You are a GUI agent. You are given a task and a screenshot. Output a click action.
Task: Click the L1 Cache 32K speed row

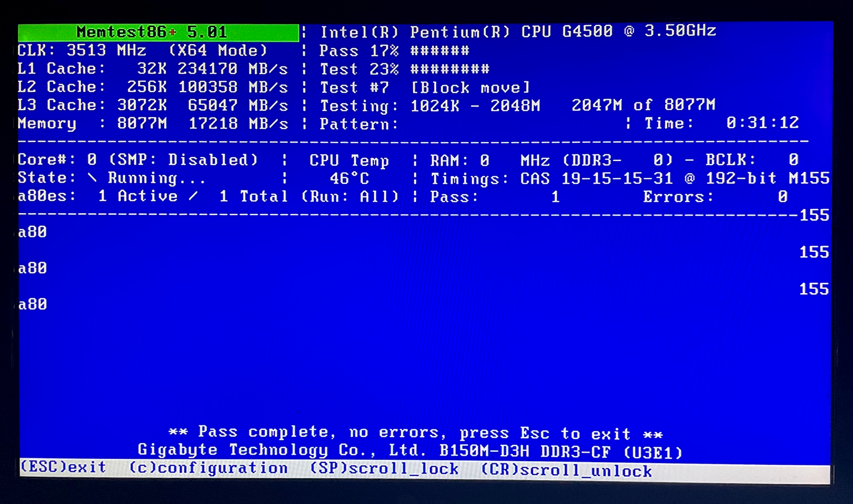tap(153, 69)
